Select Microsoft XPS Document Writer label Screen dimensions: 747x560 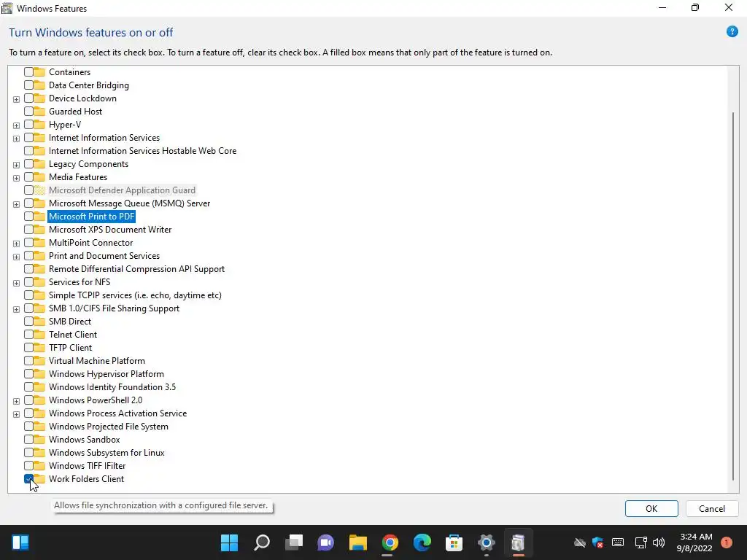(x=110, y=230)
